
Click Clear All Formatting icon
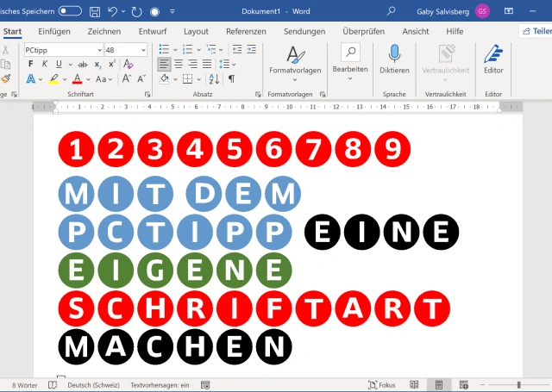click(129, 64)
